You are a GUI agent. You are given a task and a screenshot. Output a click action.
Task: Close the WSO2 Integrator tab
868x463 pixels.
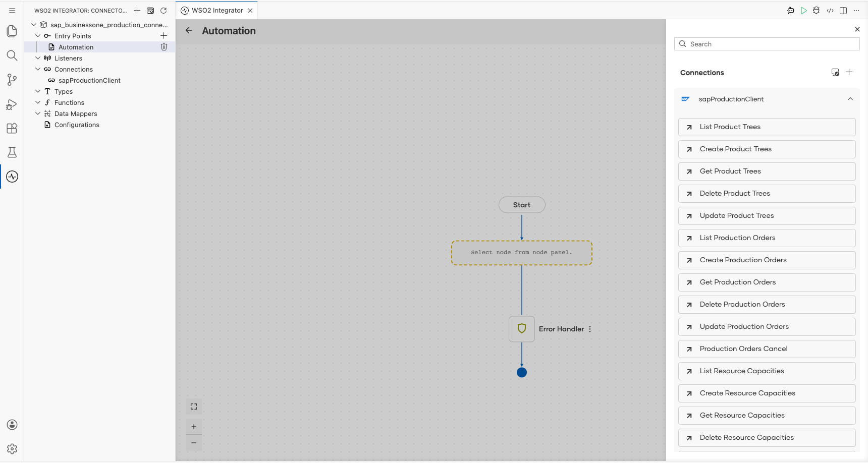point(250,10)
